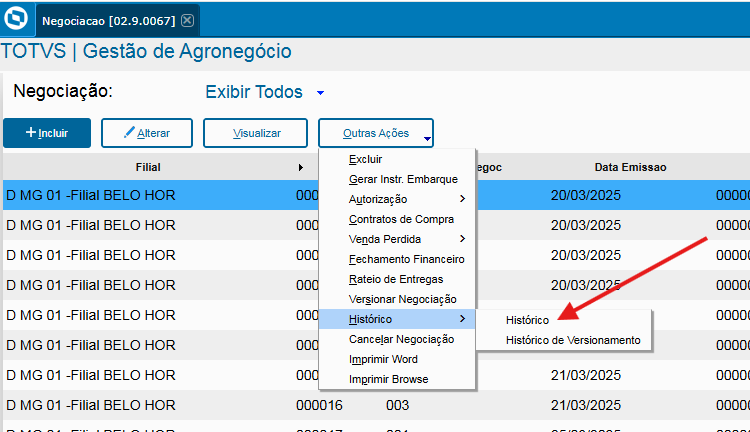Close the Negociacao tab with the X icon
The width and height of the screenshot is (750, 432).
[188, 21]
